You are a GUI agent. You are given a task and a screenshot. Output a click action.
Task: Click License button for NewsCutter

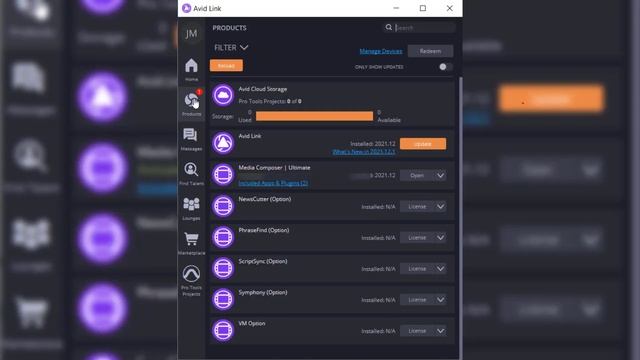417,207
